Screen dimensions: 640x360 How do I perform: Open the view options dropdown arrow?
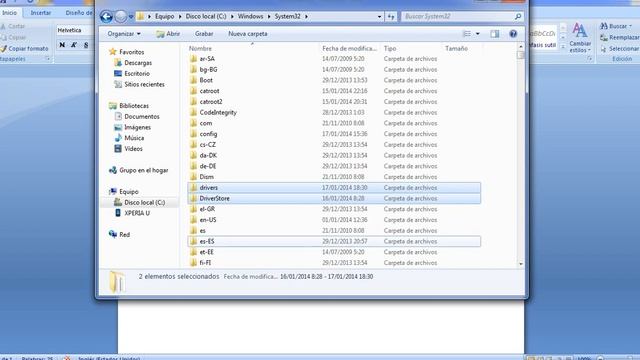pos(478,34)
